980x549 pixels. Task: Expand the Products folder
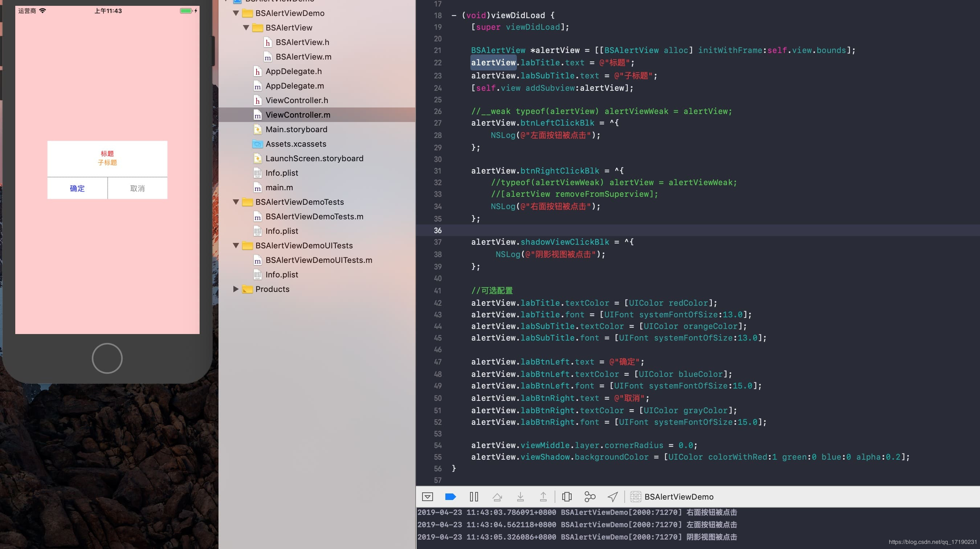point(236,289)
